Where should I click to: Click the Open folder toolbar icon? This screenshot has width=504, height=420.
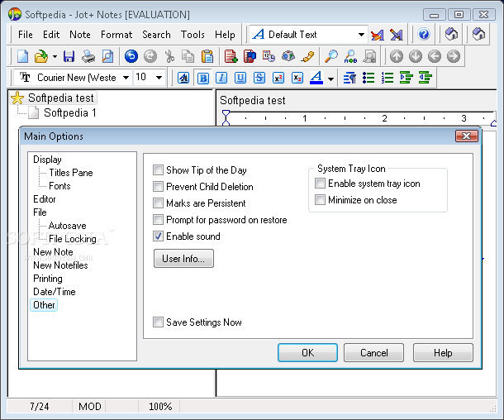[x=41, y=56]
